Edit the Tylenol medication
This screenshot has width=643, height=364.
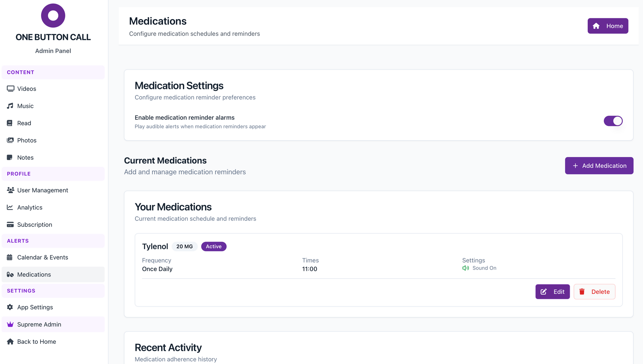[552, 292]
